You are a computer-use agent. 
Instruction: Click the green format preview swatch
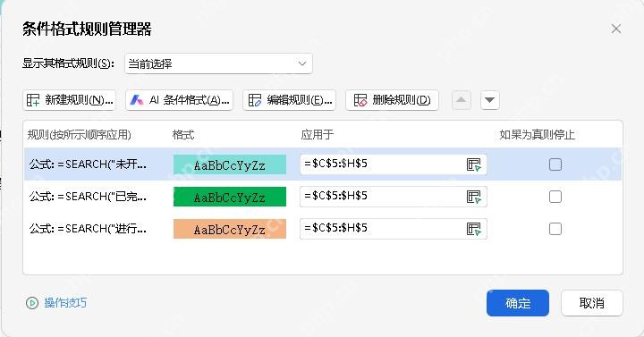230,197
